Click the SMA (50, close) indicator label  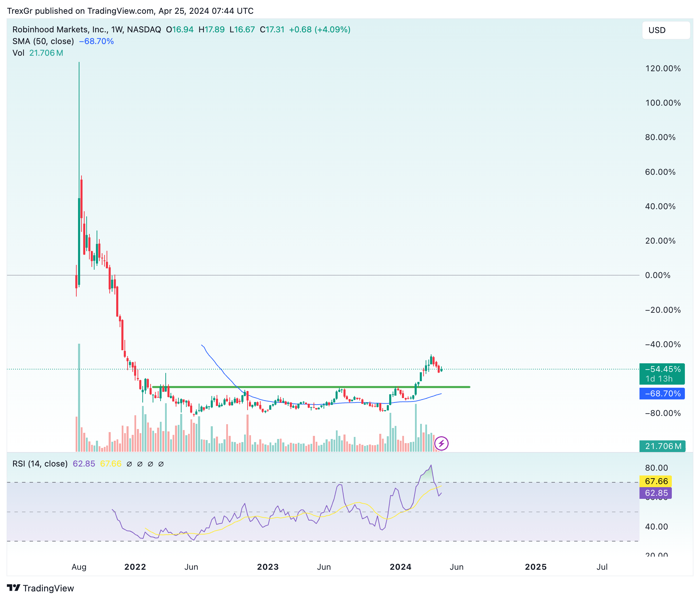pos(43,41)
